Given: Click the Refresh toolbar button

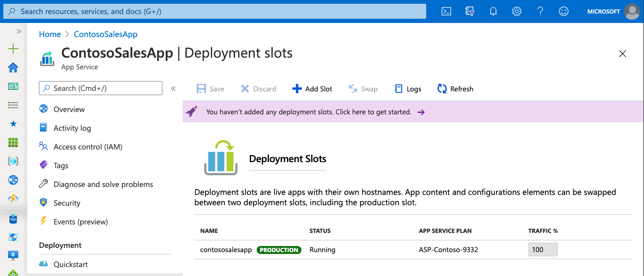Looking at the screenshot, I should (455, 89).
